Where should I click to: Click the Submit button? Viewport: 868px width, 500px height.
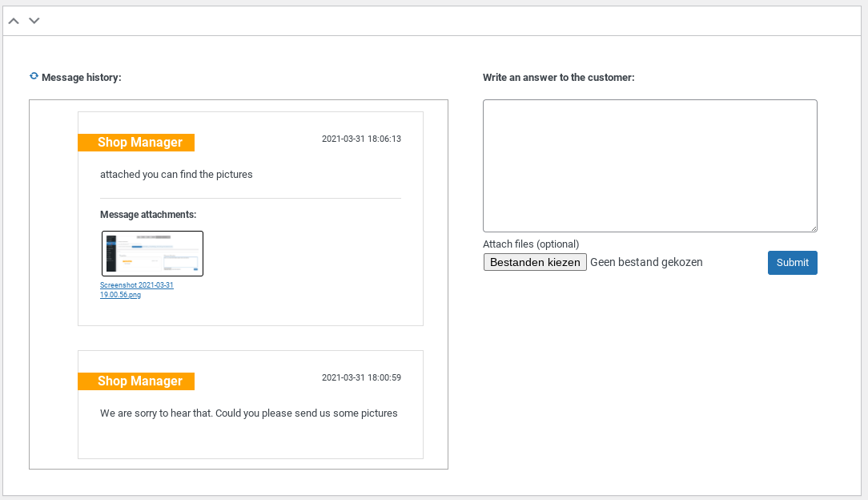pyautogui.click(x=792, y=263)
